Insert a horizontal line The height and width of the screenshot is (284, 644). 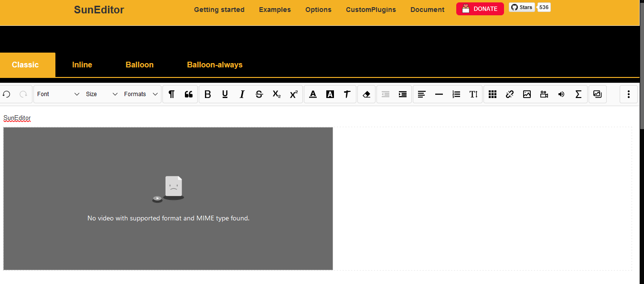point(439,94)
